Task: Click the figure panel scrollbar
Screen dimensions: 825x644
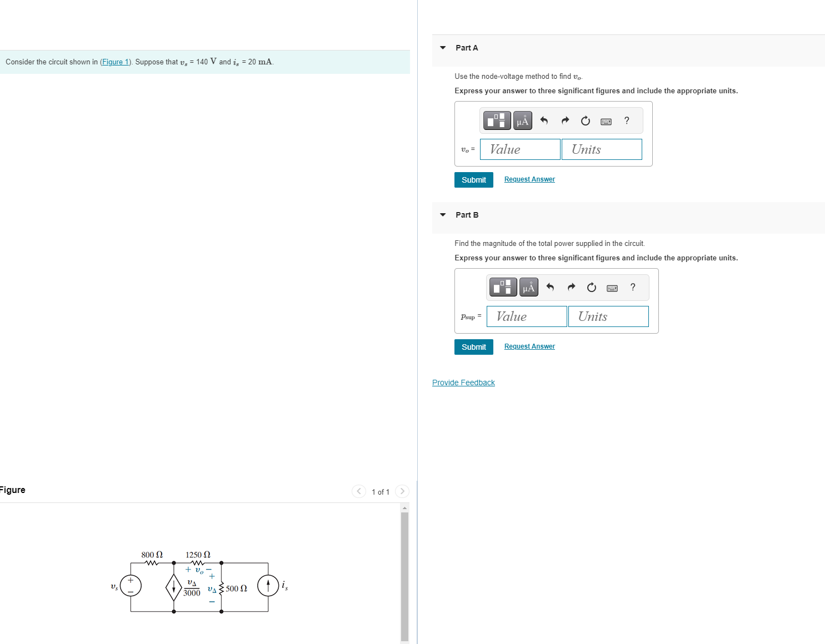Action: pos(405,572)
